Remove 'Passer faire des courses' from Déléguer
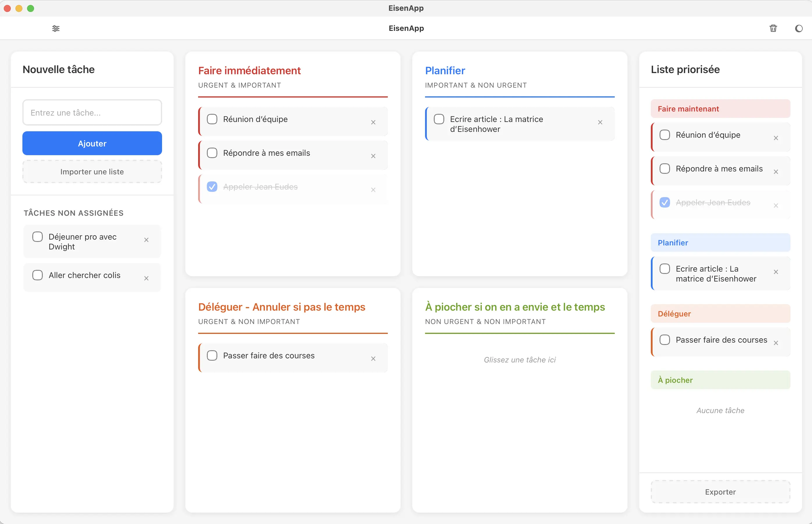This screenshot has width=812, height=524. coord(373,358)
